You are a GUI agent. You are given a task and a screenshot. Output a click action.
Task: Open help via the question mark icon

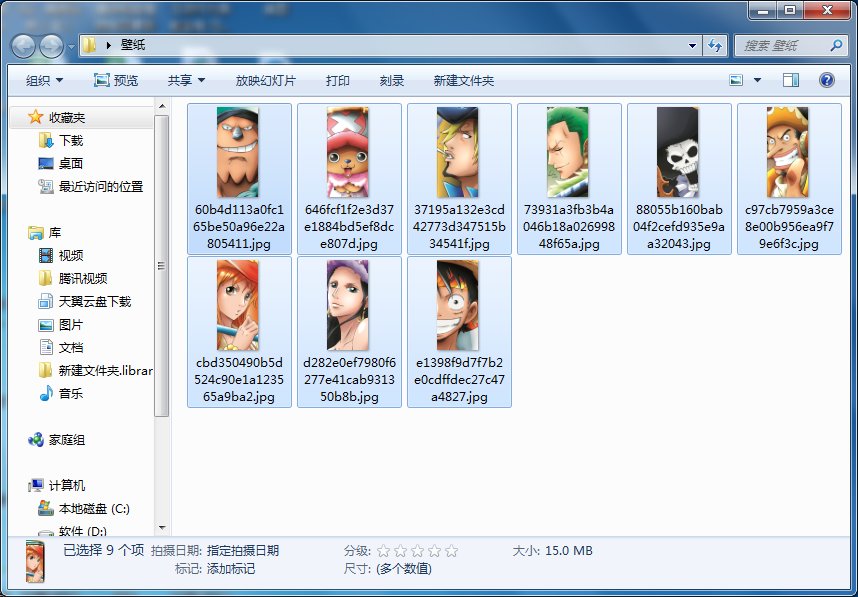(x=827, y=80)
